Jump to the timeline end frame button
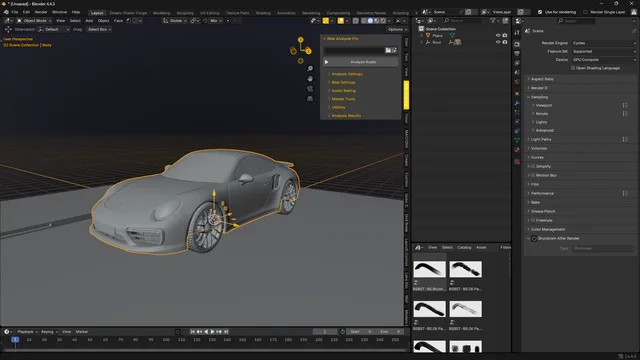640x360 pixels. [226, 332]
